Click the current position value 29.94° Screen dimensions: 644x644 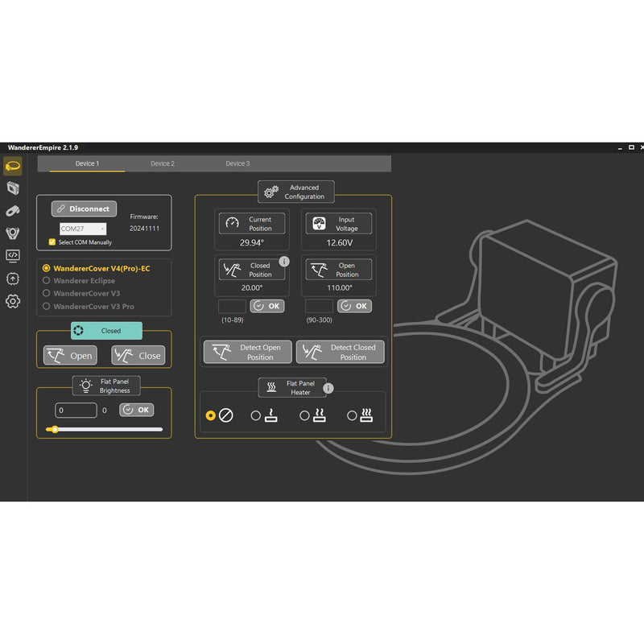pos(252,243)
